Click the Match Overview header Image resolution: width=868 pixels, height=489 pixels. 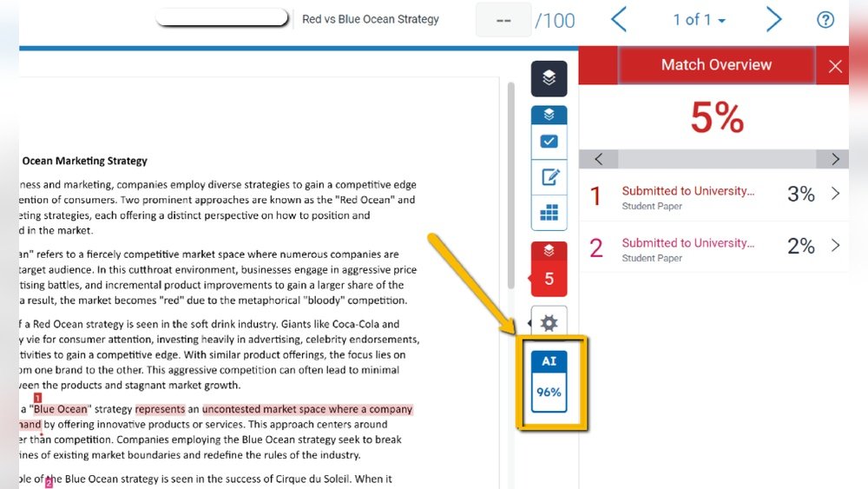(716, 65)
